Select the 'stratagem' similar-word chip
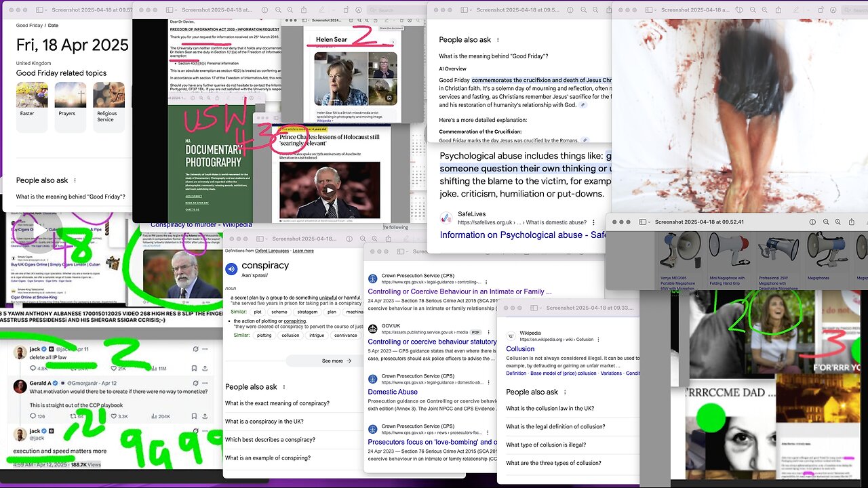 point(307,312)
